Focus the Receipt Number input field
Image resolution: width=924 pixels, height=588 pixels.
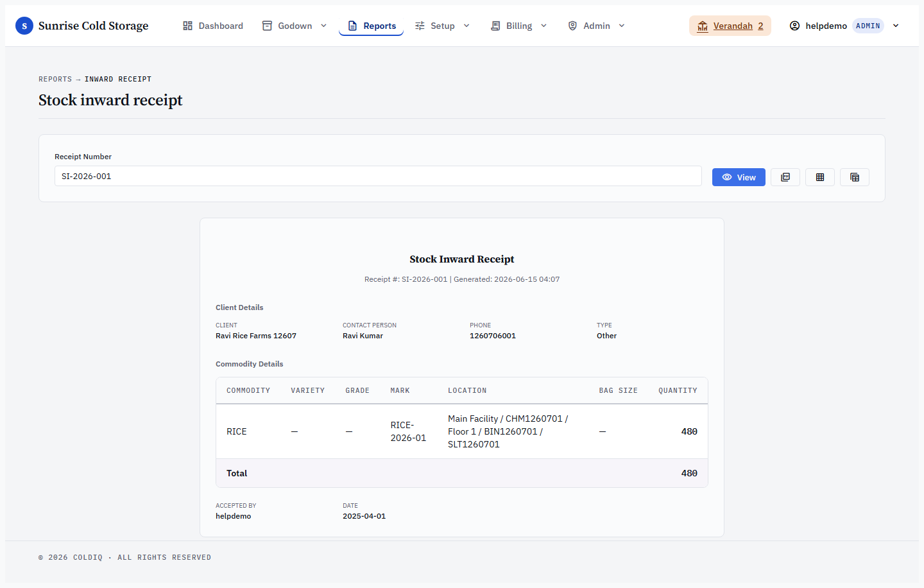pos(378,176)
